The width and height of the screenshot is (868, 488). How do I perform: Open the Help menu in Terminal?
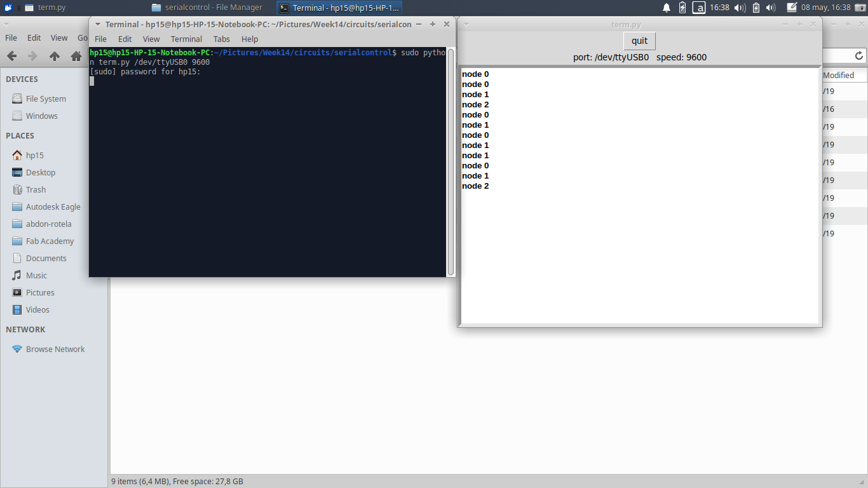250,39
